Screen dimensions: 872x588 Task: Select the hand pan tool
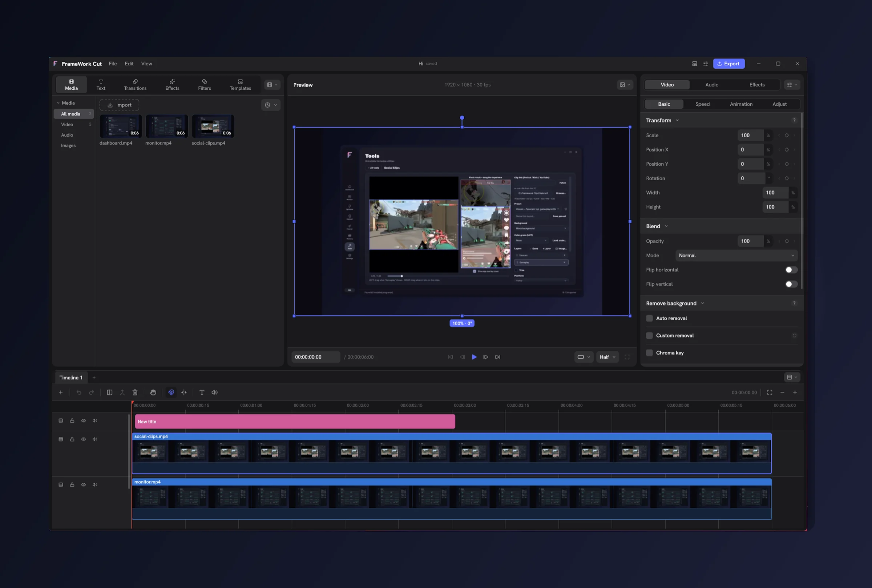click(x=153, y=392)
